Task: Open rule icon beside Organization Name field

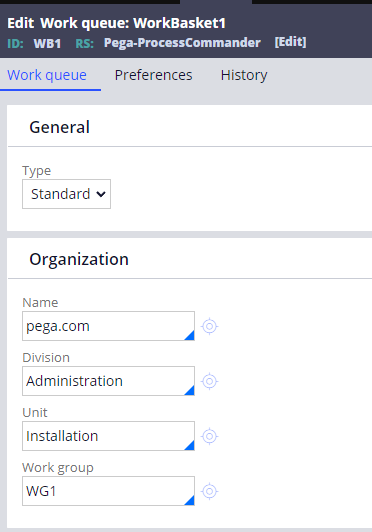Action: [x=209, y=326]
